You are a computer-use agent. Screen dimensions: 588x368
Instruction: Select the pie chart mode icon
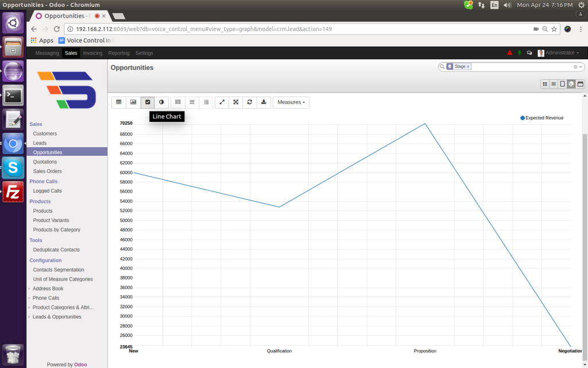[161, 102]
